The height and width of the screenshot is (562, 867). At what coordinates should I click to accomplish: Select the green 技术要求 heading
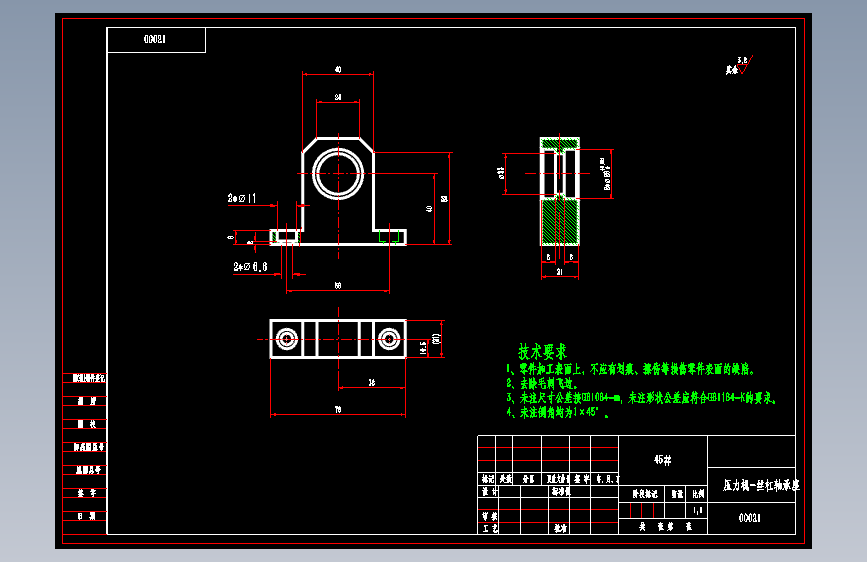[542, 351]
